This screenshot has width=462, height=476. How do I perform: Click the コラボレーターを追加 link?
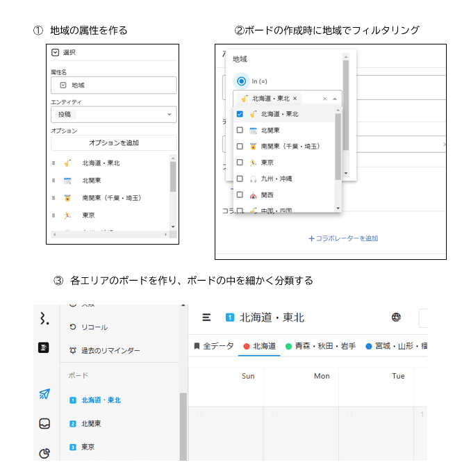(x=343, y=238)
